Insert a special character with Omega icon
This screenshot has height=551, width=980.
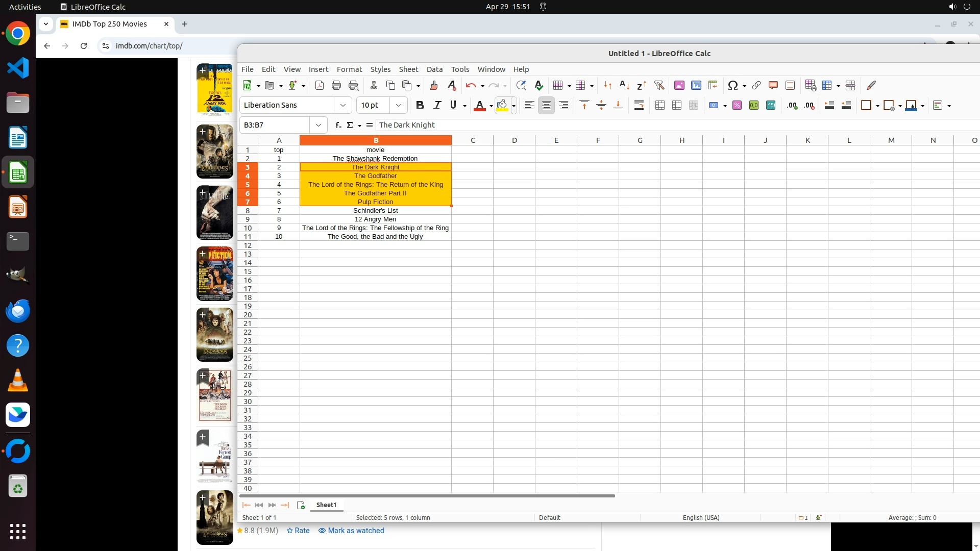click(x=732, y=85)
